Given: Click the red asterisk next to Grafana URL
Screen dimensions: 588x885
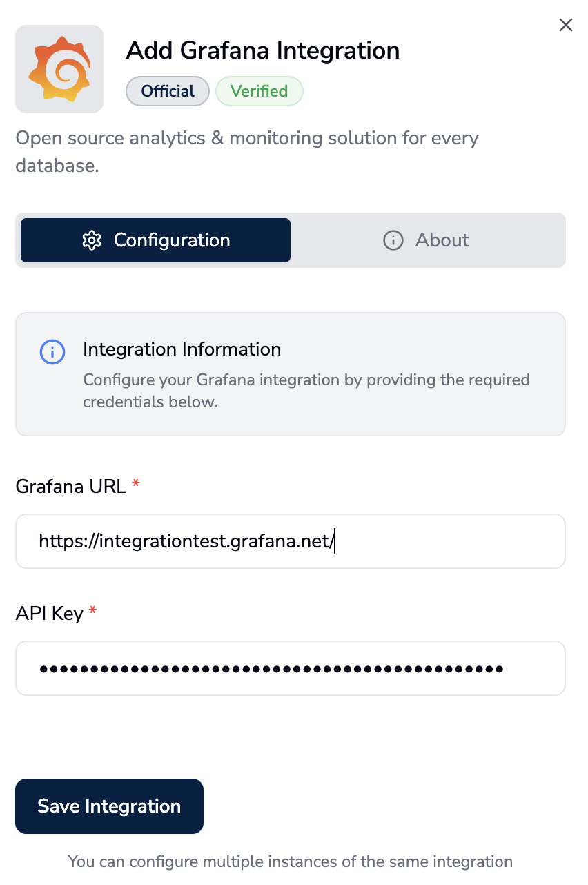Looking at the screenshot, I should pos(136,485).
